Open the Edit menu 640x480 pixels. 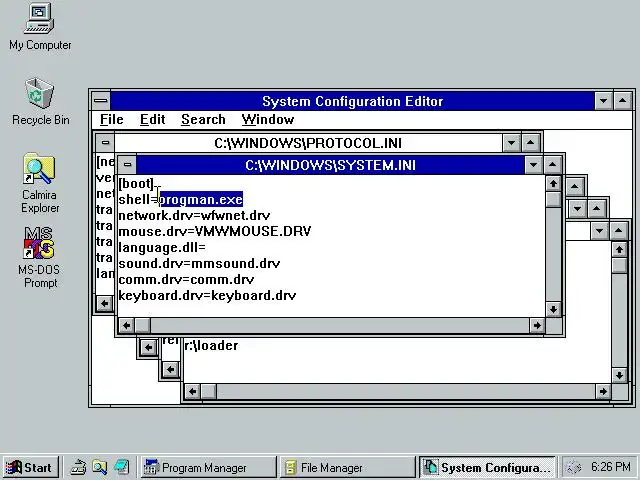(152, 120)
